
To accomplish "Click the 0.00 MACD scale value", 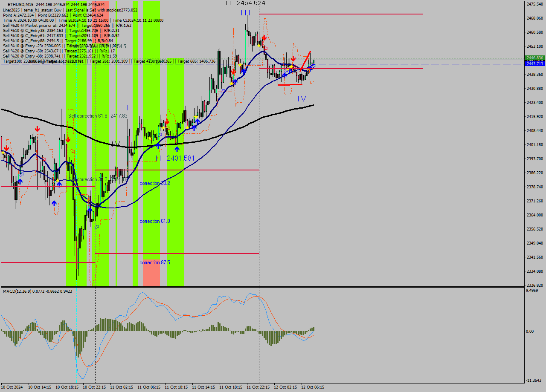I will tap(530, 331).
